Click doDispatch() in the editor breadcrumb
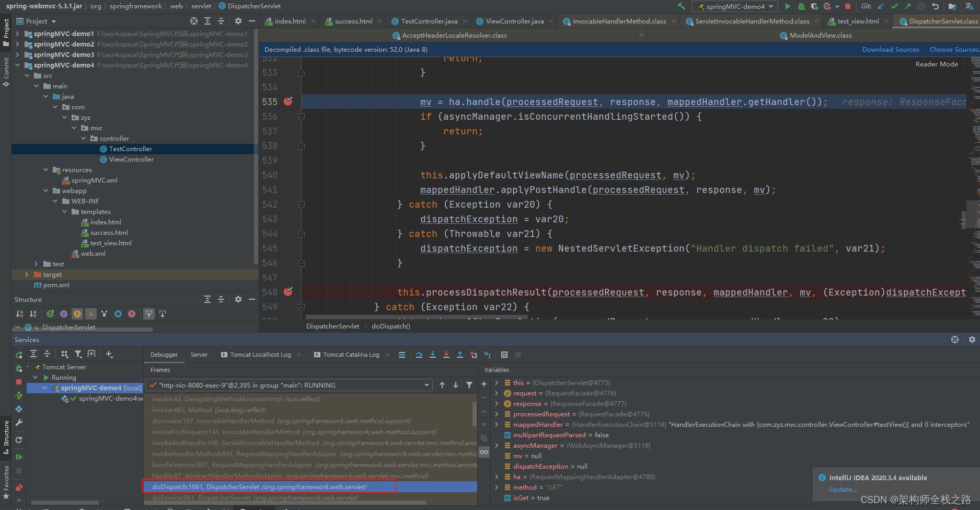Screen dimensions: 980x510 tap(391, 326)
